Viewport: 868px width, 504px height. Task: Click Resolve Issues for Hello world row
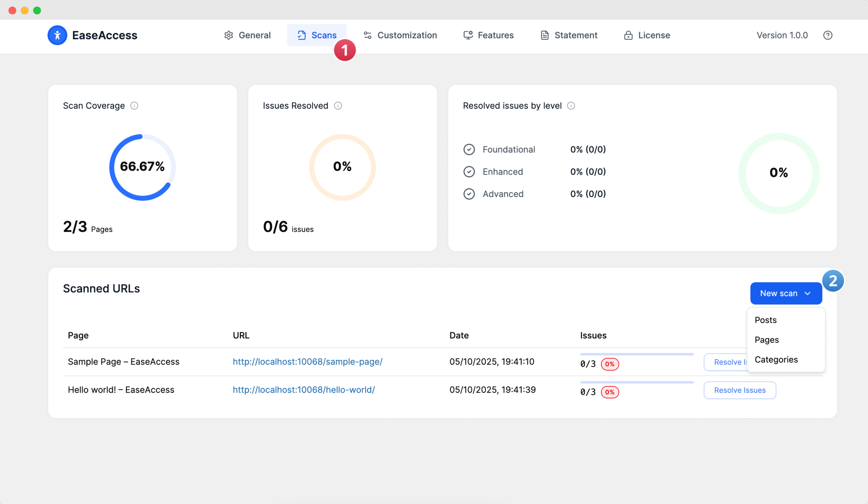tap(739, 390)
